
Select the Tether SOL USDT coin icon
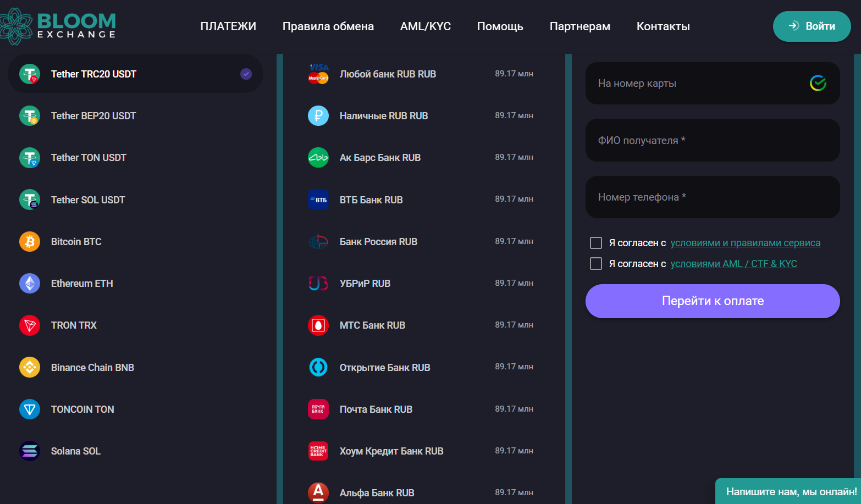pyautogui.click(x=30, y=200)
